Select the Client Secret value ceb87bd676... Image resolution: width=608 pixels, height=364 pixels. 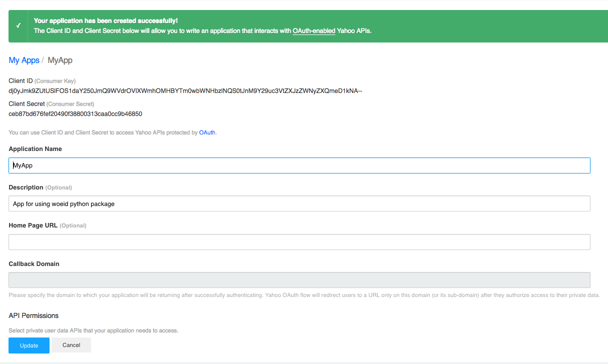click(76, 114)
